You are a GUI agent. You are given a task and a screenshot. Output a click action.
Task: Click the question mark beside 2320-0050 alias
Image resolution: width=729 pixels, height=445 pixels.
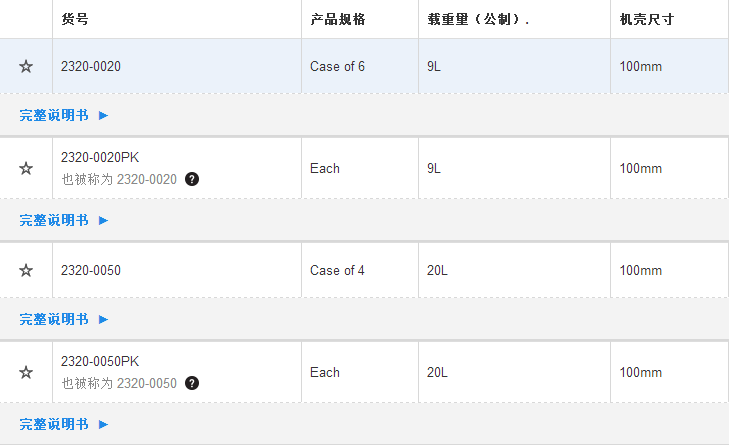click(192, 383)
